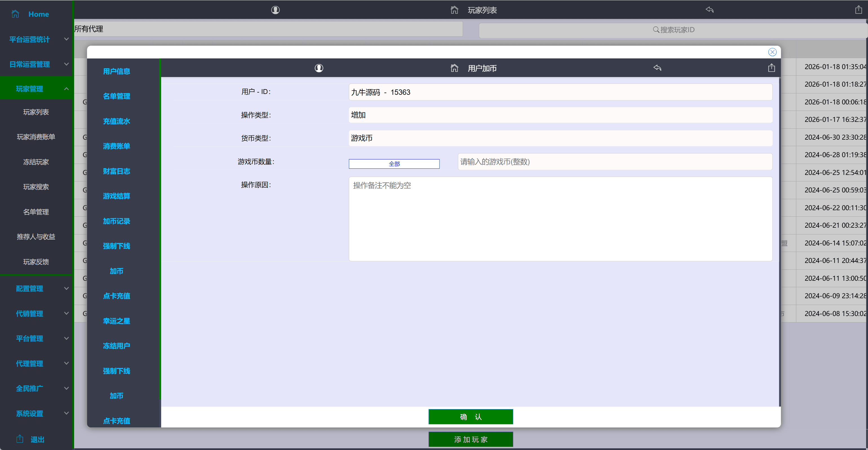Image resolution: width=868 pixels, height=450 pixels.
Task: Select 充值流水 in the dialog side menu
Action: tap(116, 121)
